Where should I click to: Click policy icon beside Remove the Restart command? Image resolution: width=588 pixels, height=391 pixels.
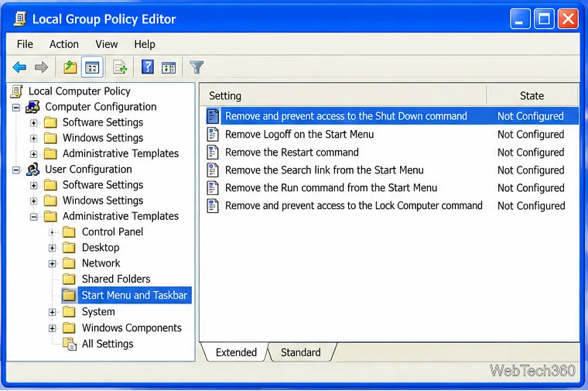tap(213, 153)
